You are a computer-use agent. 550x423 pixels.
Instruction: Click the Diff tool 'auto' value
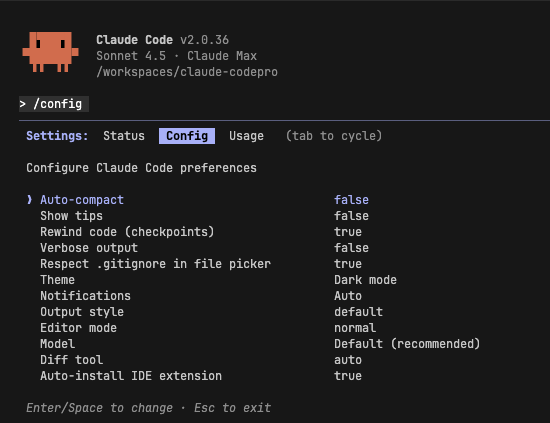pyautogui.click(x=348, y=360)
